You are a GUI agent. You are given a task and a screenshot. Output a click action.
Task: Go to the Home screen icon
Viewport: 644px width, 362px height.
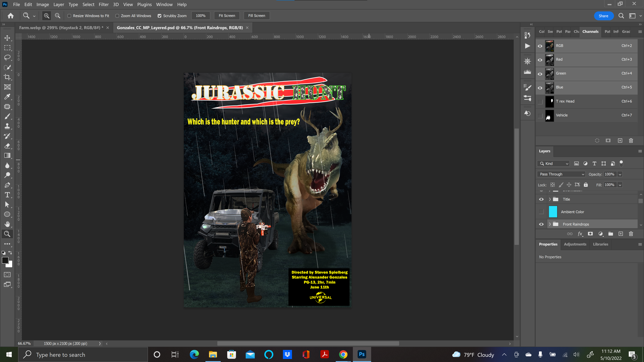[11, 16]
